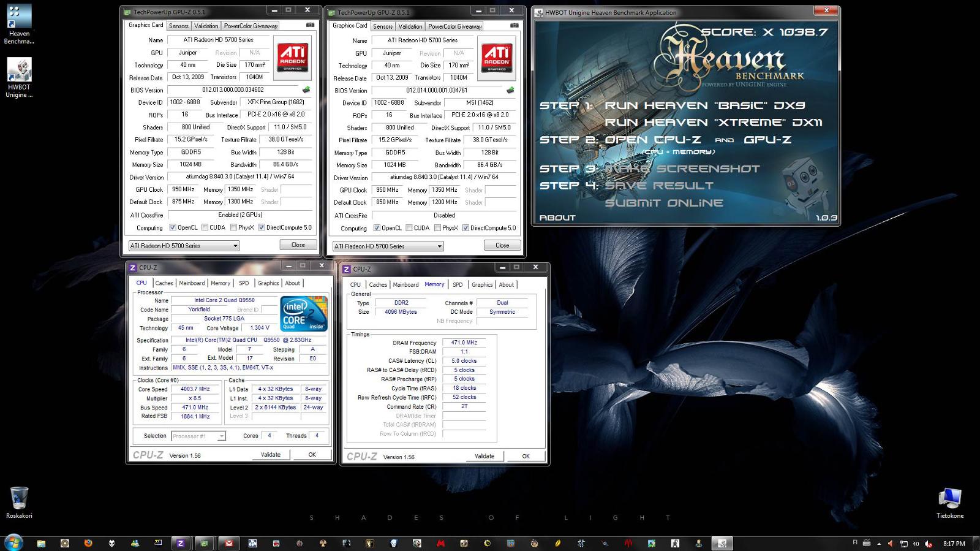This screenshot has height=551, width=980.
Task: Click Close button in MSI GPU-Z window
Action: [x=502, y=245]
